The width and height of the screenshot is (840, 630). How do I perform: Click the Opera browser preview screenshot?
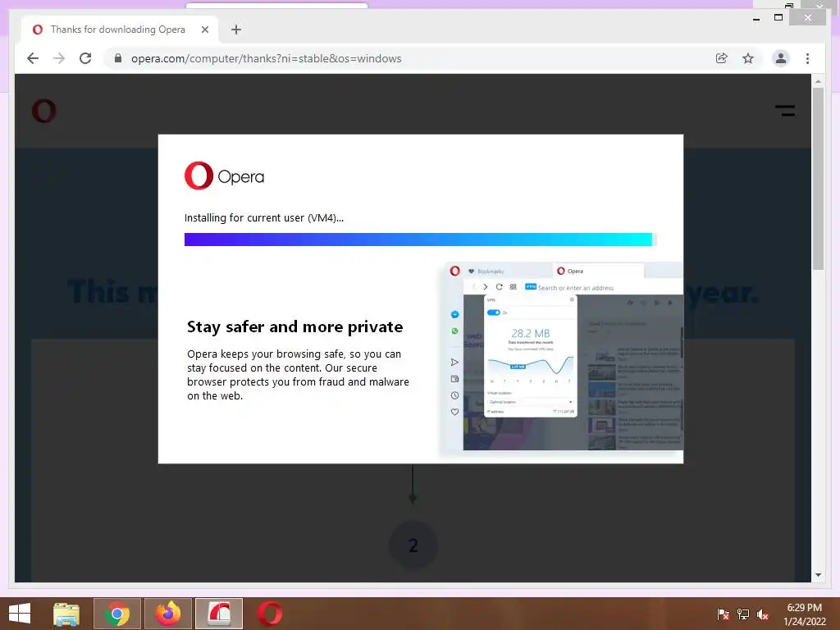(x=563, y=356)
